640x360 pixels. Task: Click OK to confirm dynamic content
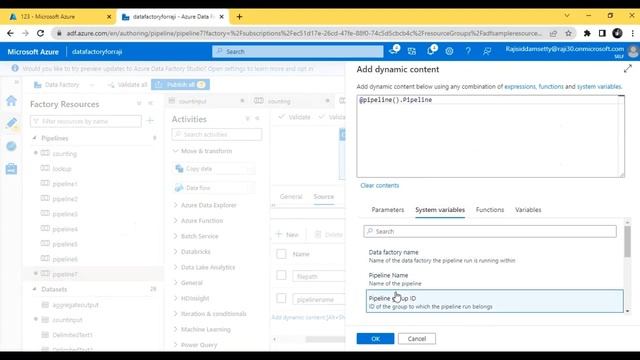(376, 338)
